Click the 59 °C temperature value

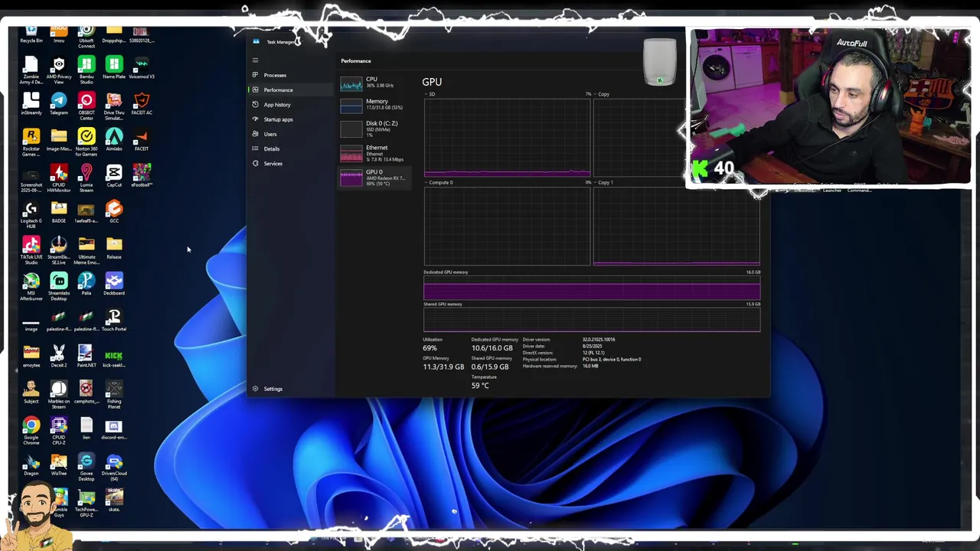coord(480,385)
